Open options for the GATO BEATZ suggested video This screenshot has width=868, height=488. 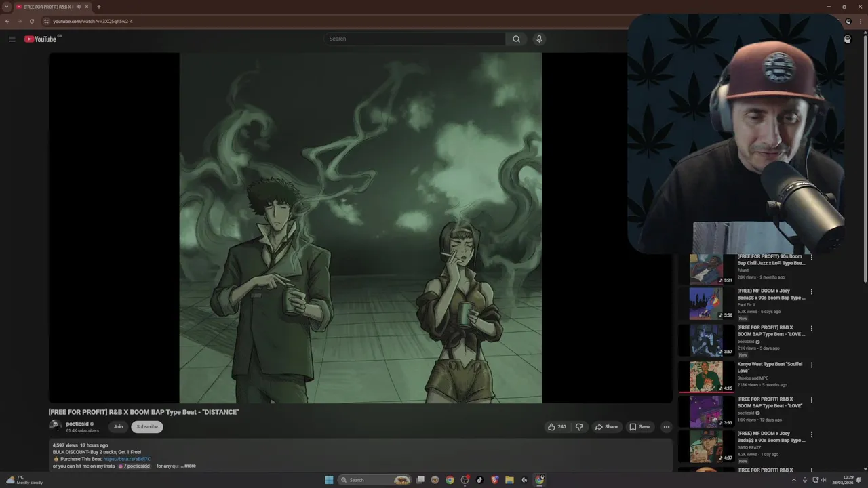tap(811, 434)
